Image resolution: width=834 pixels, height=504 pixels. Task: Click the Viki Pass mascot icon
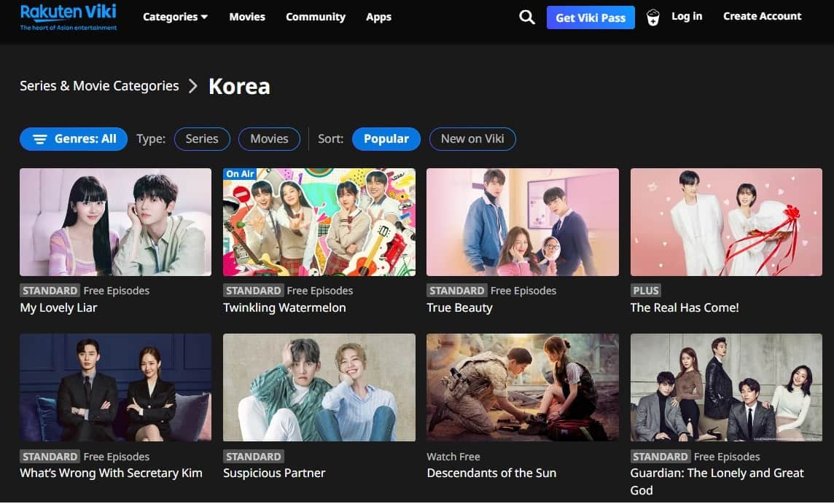[652, 17]
